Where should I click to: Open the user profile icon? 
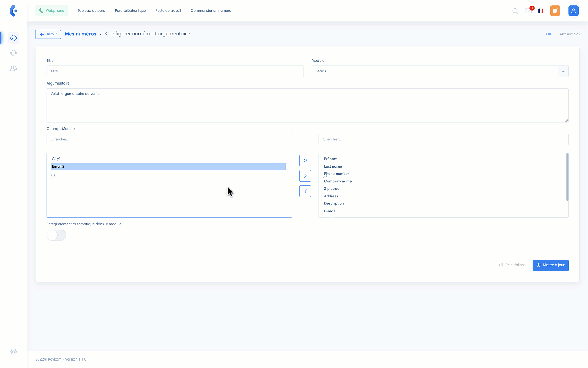pyautogui.click(x=573, y=11)
